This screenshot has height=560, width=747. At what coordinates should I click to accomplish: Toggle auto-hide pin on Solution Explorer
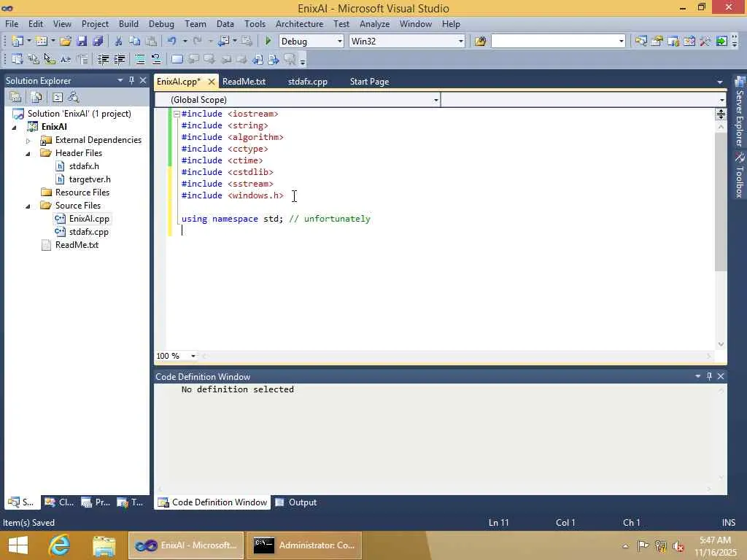tap(131, 81)
